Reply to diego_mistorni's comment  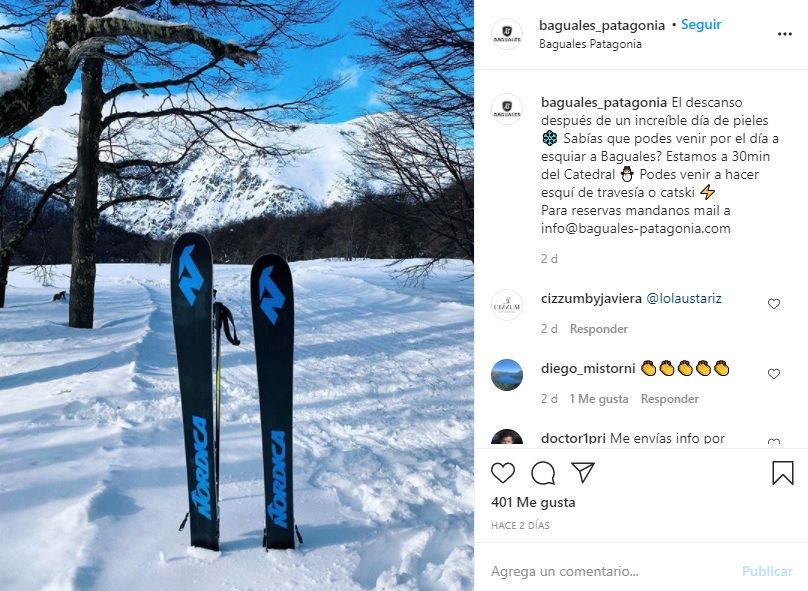669,399
